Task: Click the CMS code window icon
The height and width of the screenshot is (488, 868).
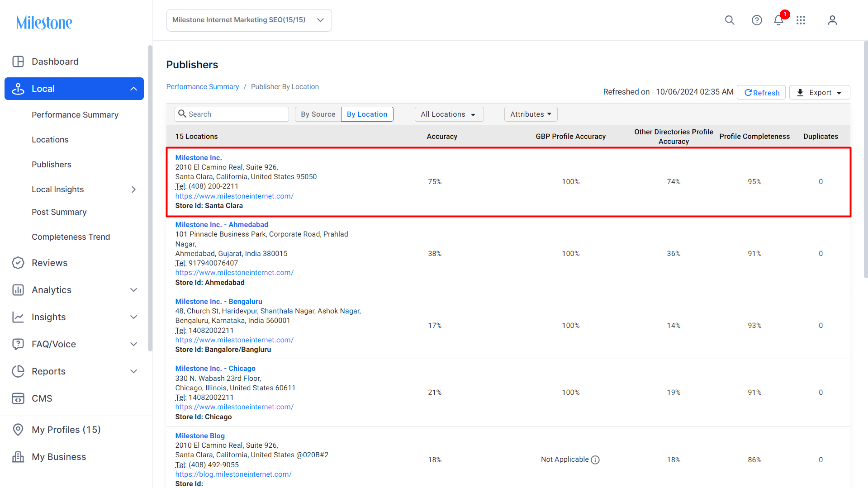Action: (18, 398)
